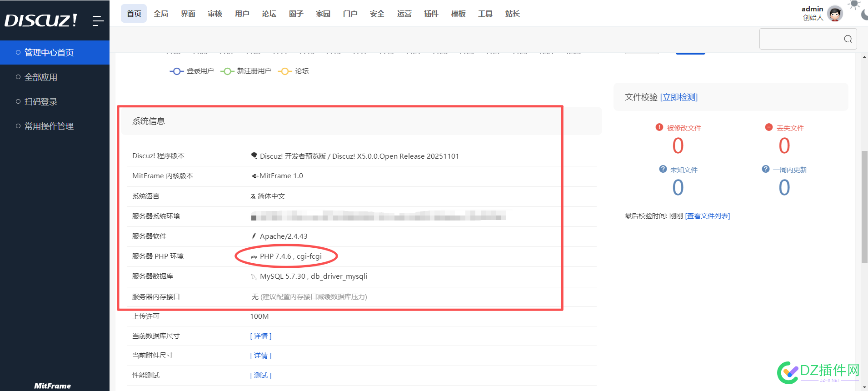Click 详情 link for 当前附件尺寸
The height and width of the screenshot is (391, 868).
(261, 356)
